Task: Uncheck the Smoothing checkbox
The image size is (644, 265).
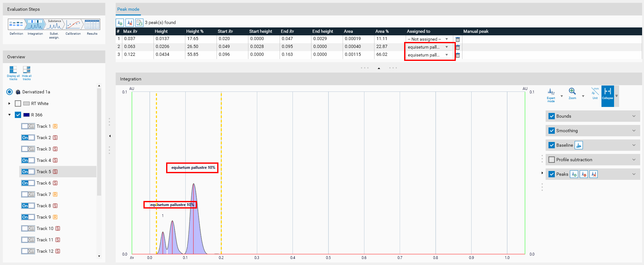Action: [x=552, y=131]
